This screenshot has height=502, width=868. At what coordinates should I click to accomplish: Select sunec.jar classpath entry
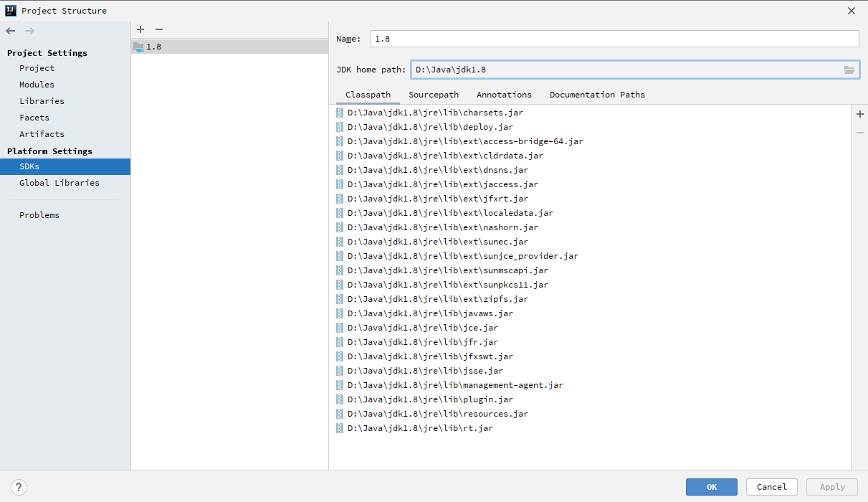590,242
